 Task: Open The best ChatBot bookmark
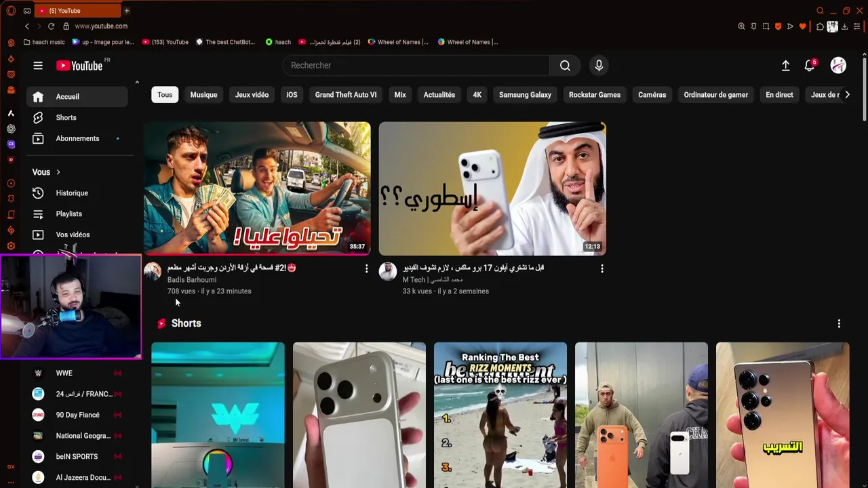pyautogui.click(x=226, y=42)
